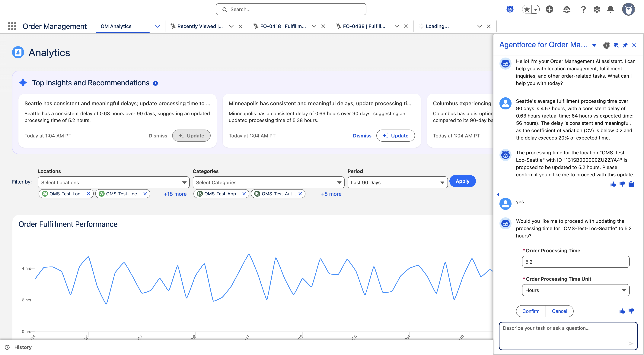644x355 pixels.
Task: Open the OM Analytics navigation dropdown chevron
Action: [157, 26]
